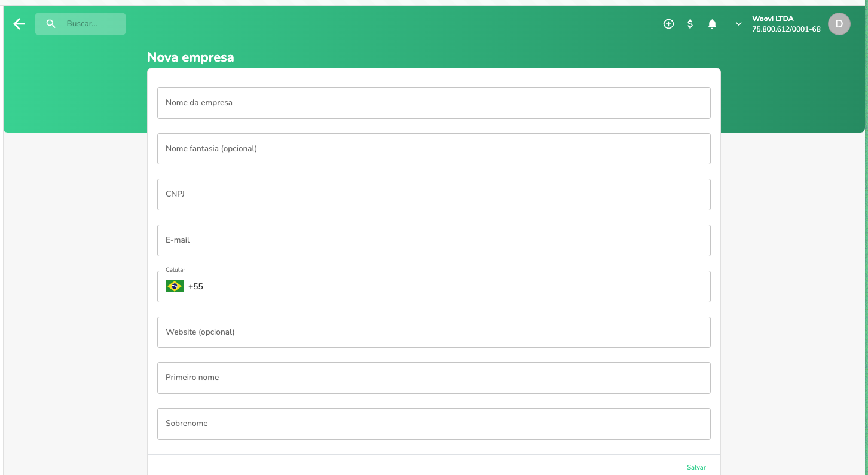Focus the Primeiro nome field
This screenshot has width=868, height=475.
433,378
